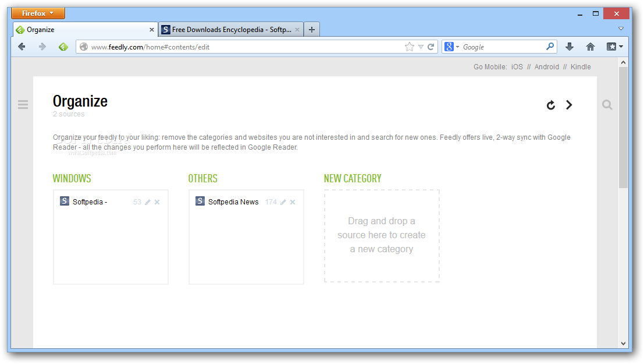Show the list of all tabs
The height and width of the screenshot is (364, 644).
(x=621, y=29)
